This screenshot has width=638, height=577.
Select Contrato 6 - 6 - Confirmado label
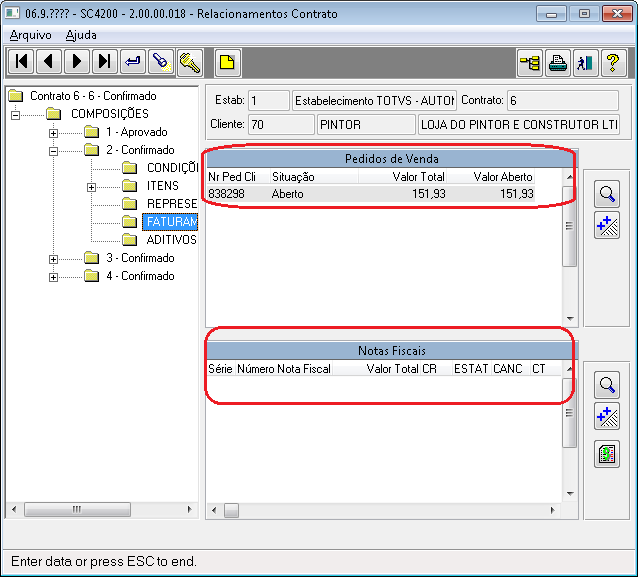(x=93, y=96)
